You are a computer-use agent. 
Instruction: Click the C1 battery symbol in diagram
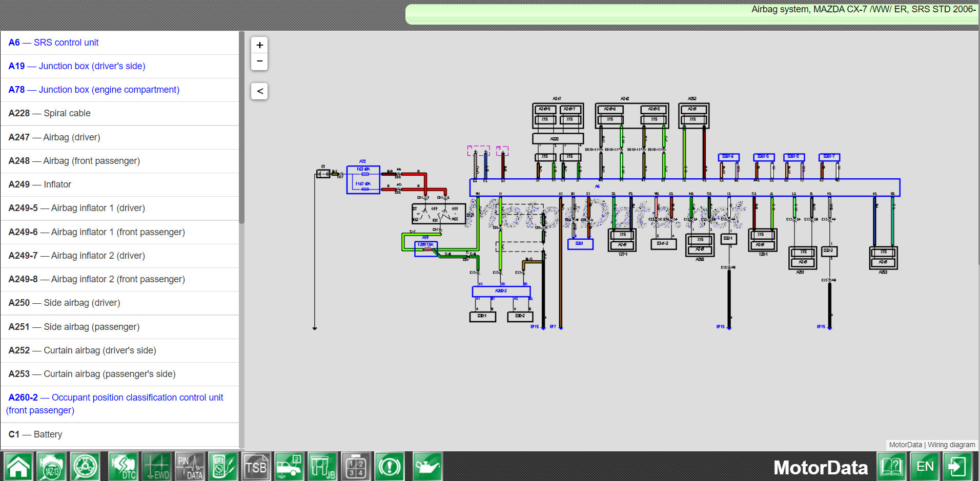(323, 174)
